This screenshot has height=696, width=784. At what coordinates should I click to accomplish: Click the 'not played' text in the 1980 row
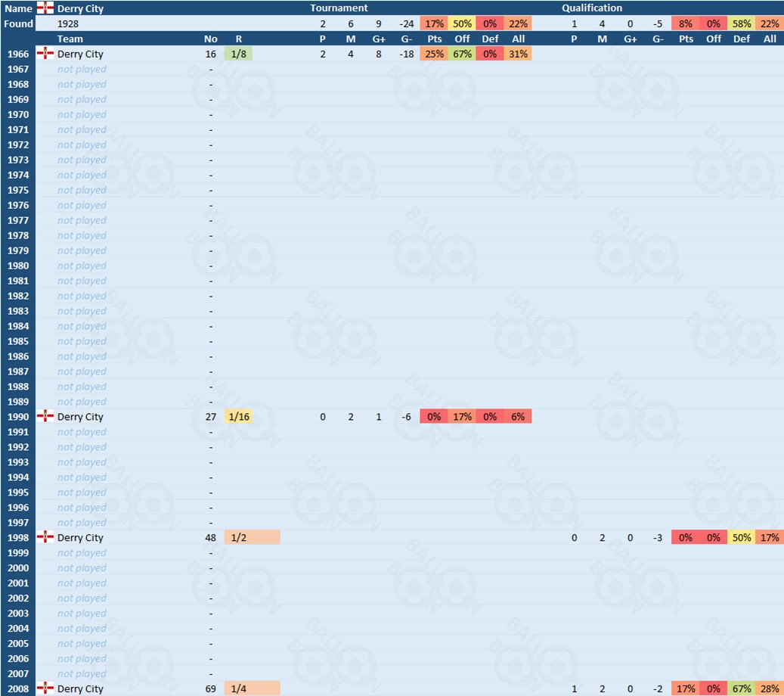point(82,266)
